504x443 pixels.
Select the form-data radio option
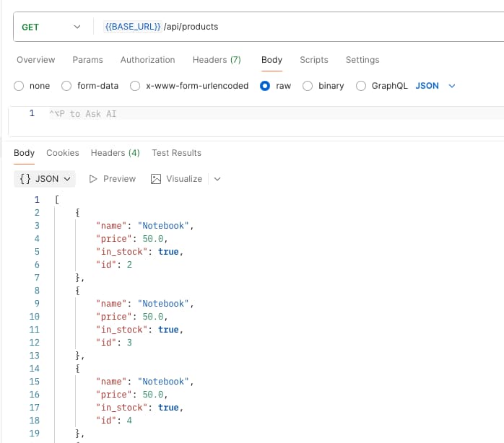coord(67,86)
